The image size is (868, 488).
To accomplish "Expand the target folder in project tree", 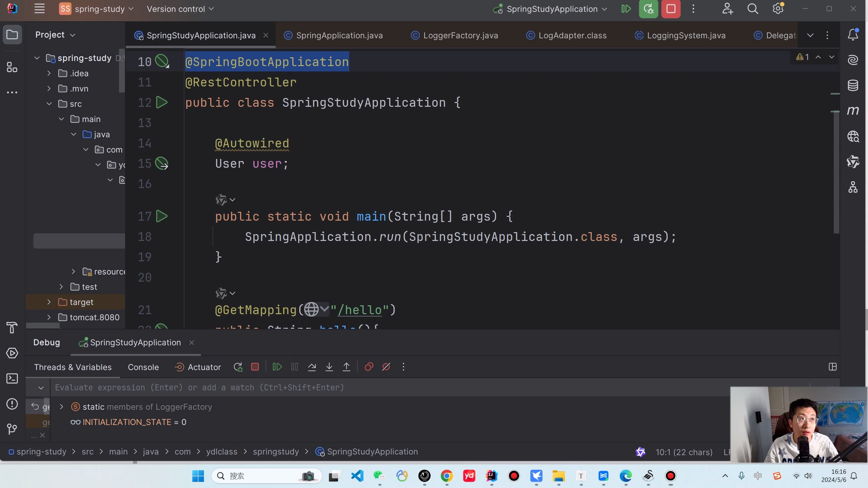I will pos(49,302).
